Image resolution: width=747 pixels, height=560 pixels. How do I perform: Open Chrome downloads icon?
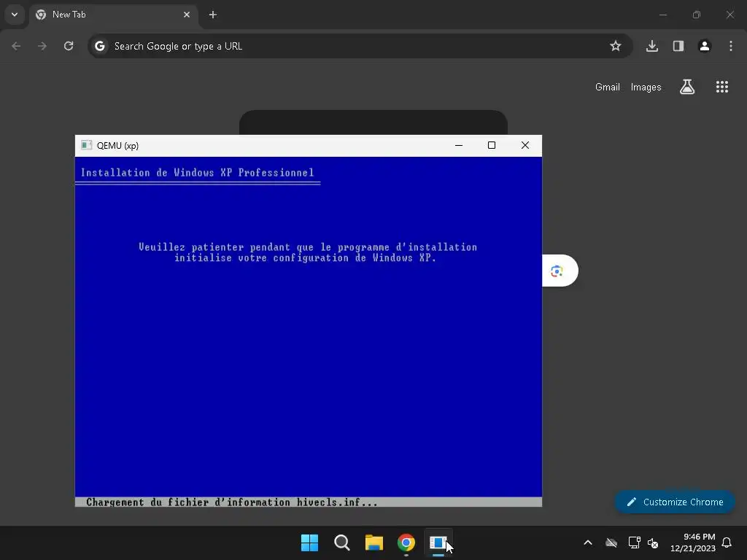pyautogui.click(x=652, y=46)
